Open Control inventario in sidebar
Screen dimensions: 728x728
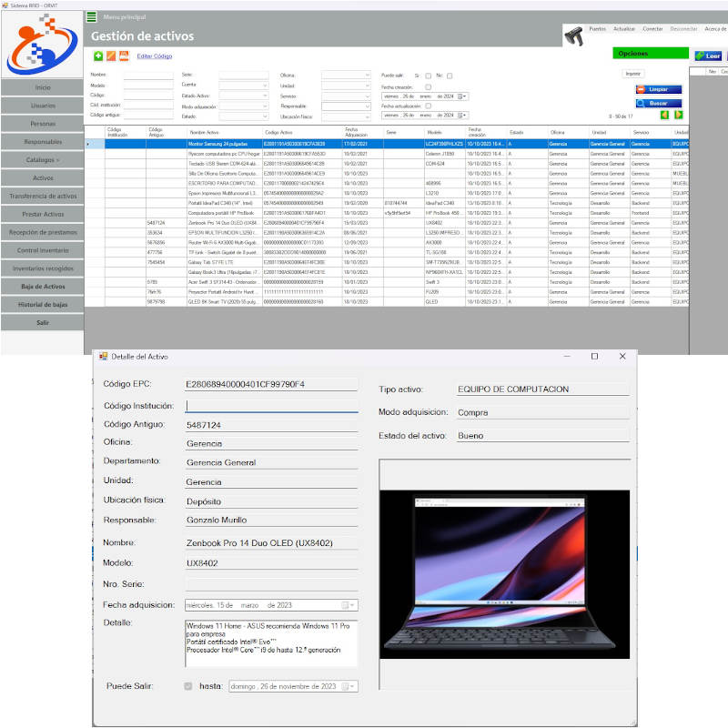(43, 251)
